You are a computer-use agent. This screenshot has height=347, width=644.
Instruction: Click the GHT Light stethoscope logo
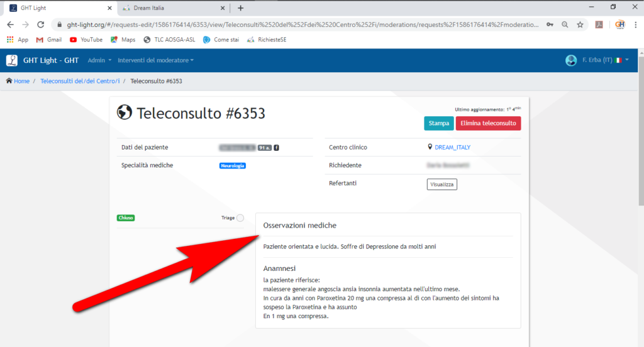[11, 60]
